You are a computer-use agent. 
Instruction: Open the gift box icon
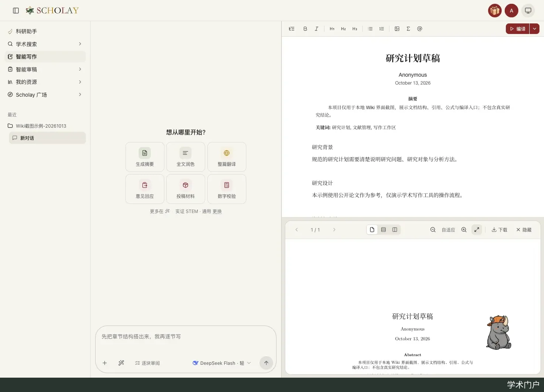pyautogui.click(x=495, y=11)
